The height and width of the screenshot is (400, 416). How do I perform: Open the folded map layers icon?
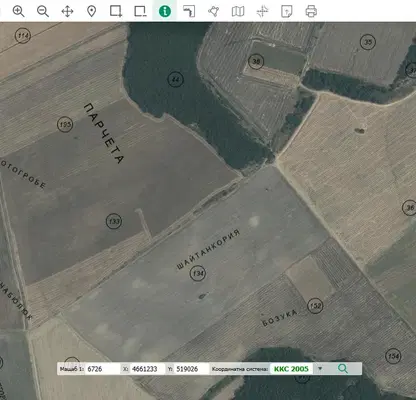pos(238,11)
